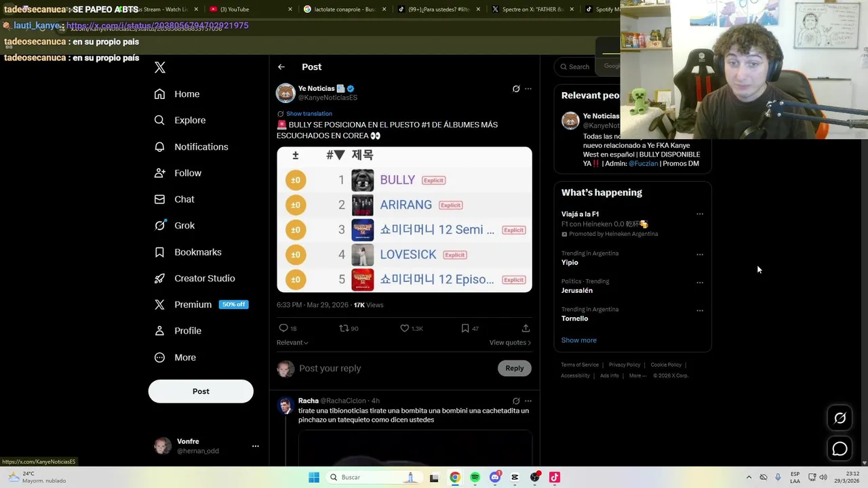Open Spotify from the taskbar
Image resolution: width=868 pixels, height=488 pixels.
(475, 477)
